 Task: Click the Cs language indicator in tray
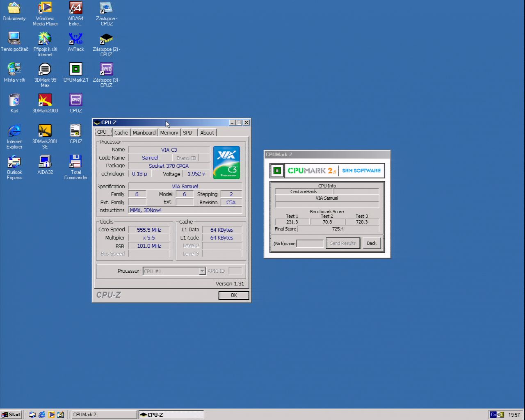[x=493, y=415]
